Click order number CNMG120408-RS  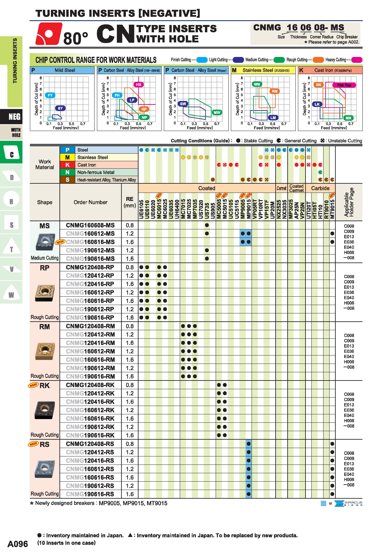[x=90, y=444]
